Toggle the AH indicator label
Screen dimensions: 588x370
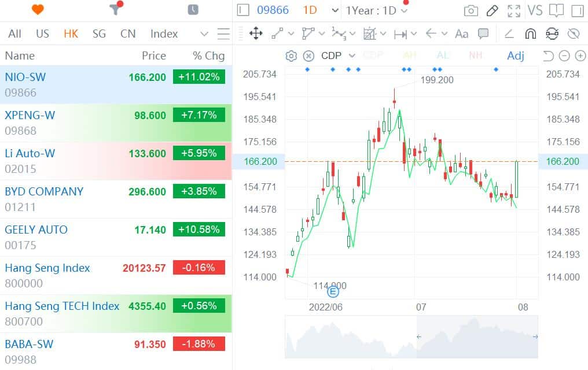tap(410, 55)
